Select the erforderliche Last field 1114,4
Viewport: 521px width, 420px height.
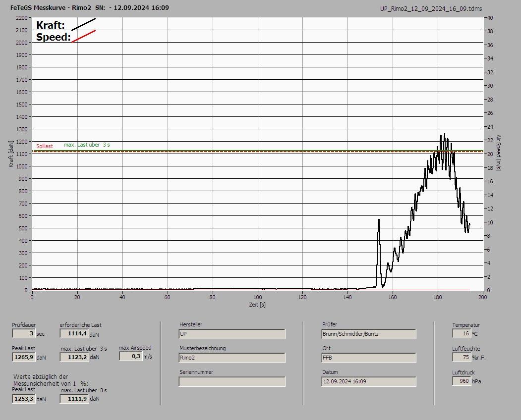pos(74,333)
